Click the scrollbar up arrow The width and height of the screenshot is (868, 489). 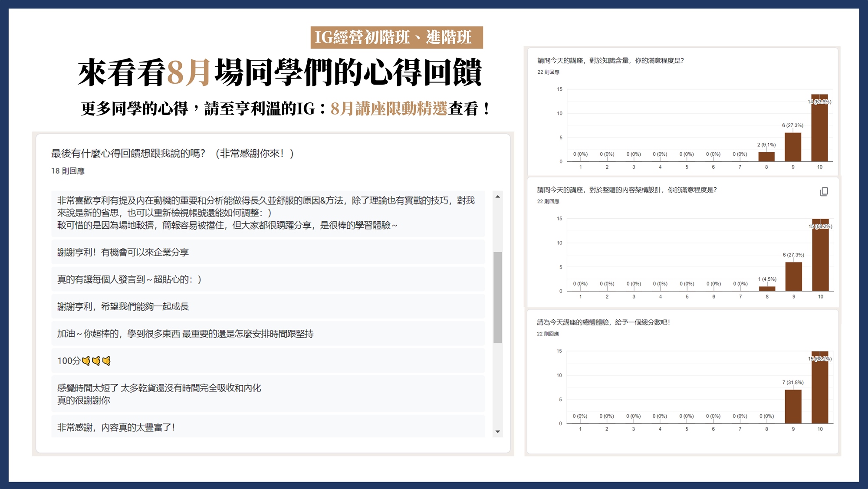(498, 197)
